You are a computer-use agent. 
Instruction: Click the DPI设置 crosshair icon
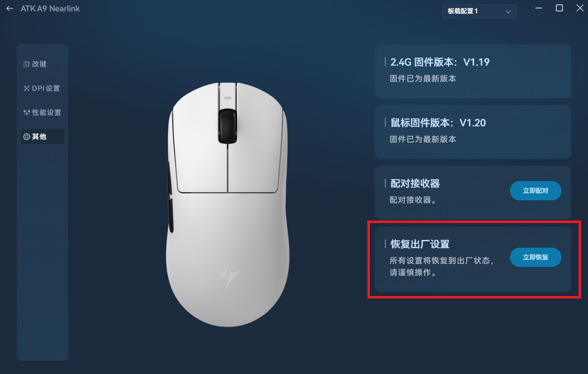(x=26, y=88)
